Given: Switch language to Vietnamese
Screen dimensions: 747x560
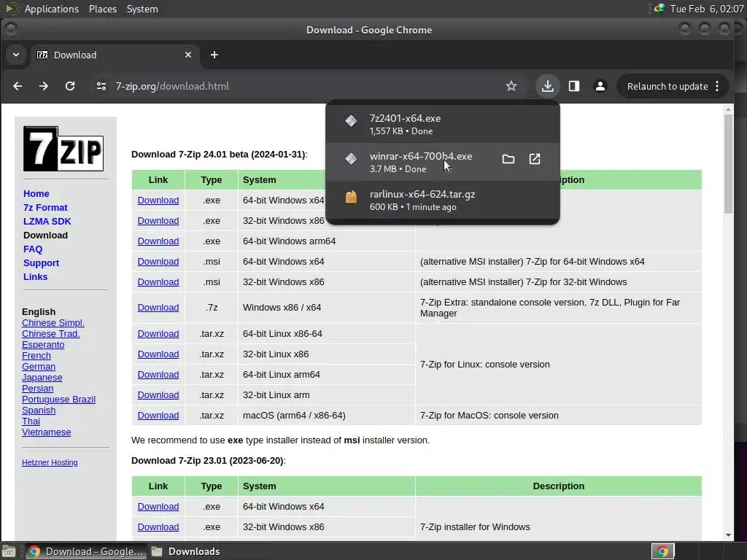Looking at the screenshot, I should pos(46,432).
